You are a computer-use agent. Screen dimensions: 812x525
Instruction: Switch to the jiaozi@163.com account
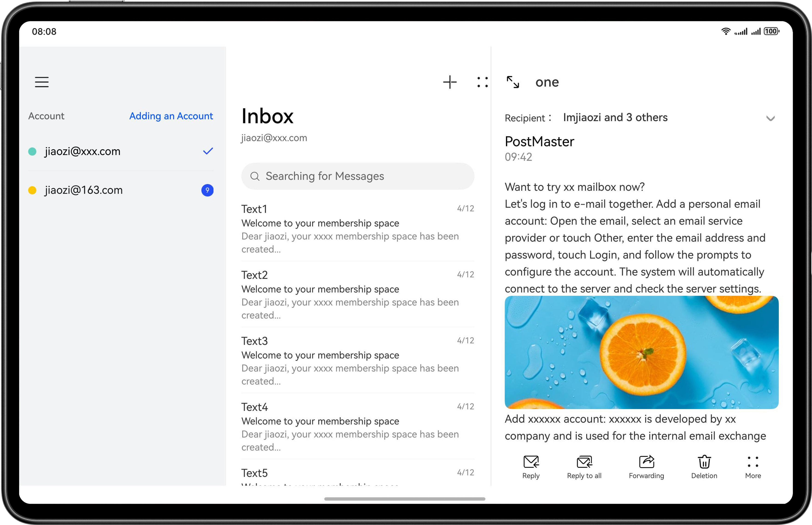[121, 190]
